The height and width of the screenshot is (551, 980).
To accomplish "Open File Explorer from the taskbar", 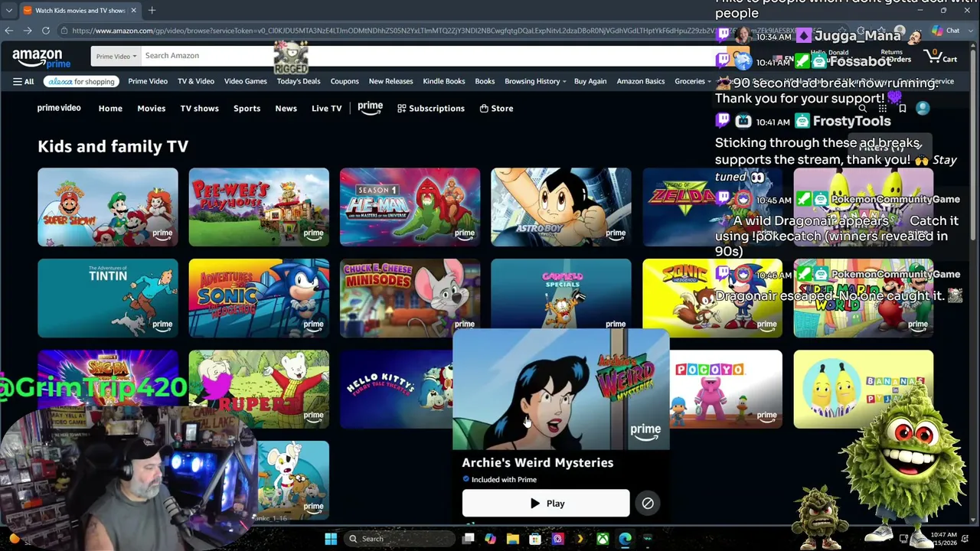I will tap(513, 539).
